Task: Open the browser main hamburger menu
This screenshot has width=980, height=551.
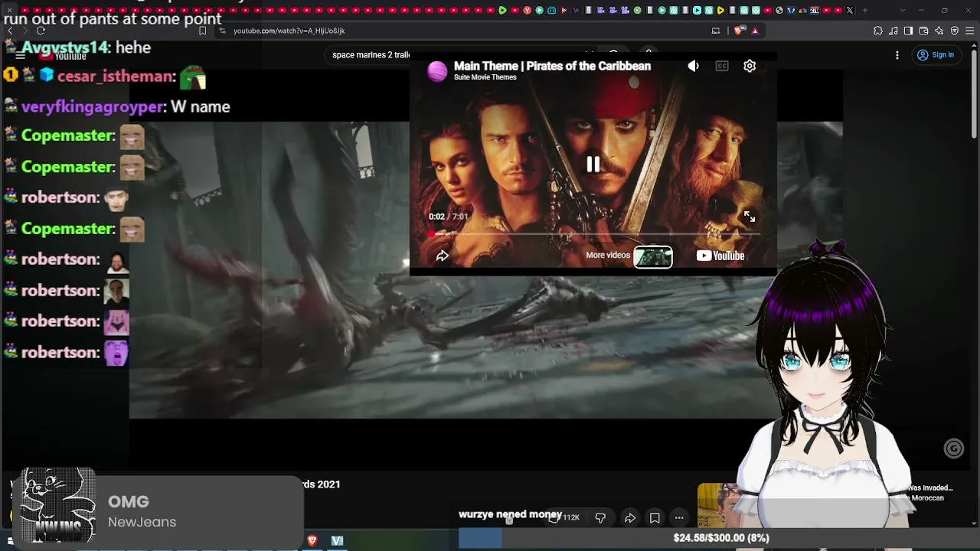Action: click(969, 31)
